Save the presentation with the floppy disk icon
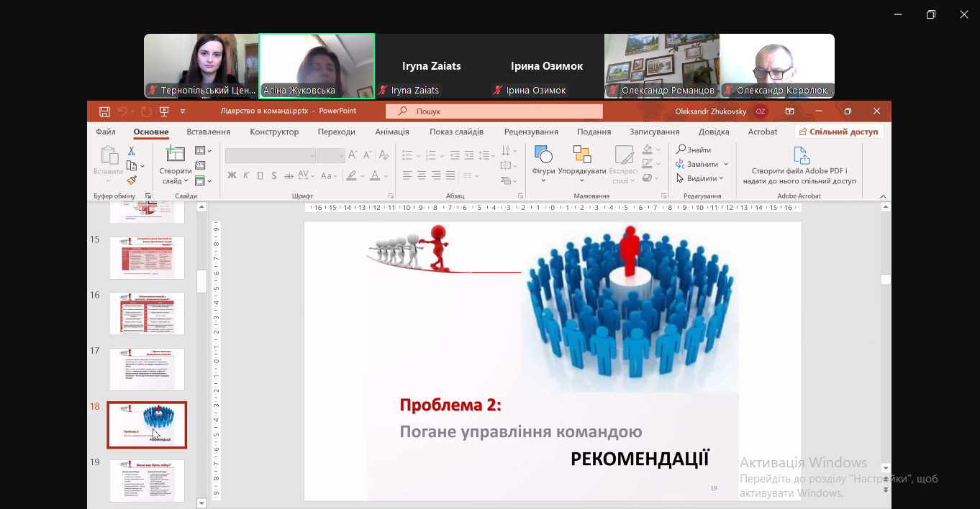 [x=104, y=111]
